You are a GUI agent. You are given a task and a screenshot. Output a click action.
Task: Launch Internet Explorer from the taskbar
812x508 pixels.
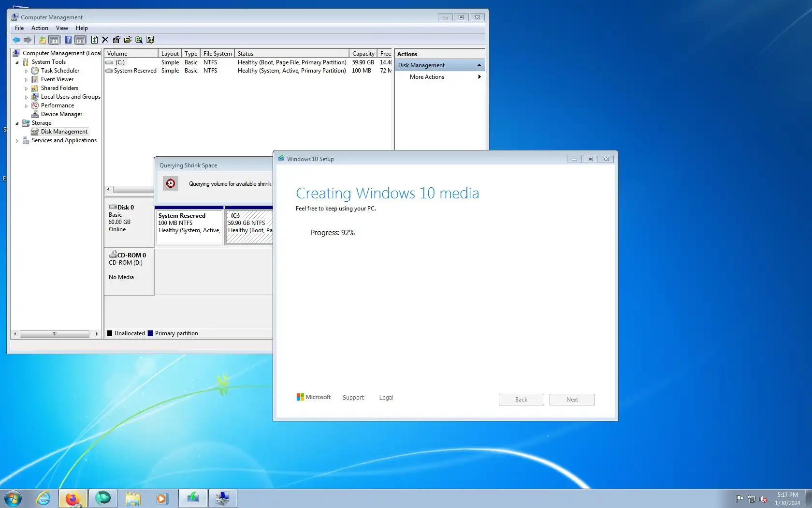tap(43, 498)
